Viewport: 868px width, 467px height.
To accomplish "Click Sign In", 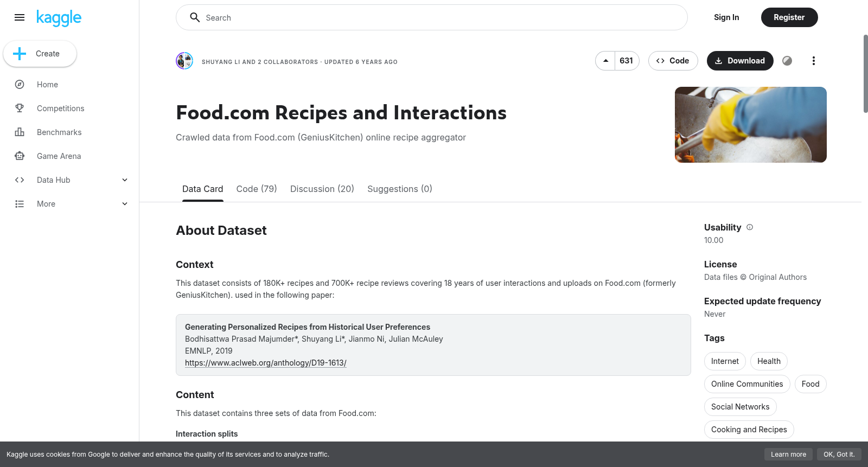I will click(726, 17).
